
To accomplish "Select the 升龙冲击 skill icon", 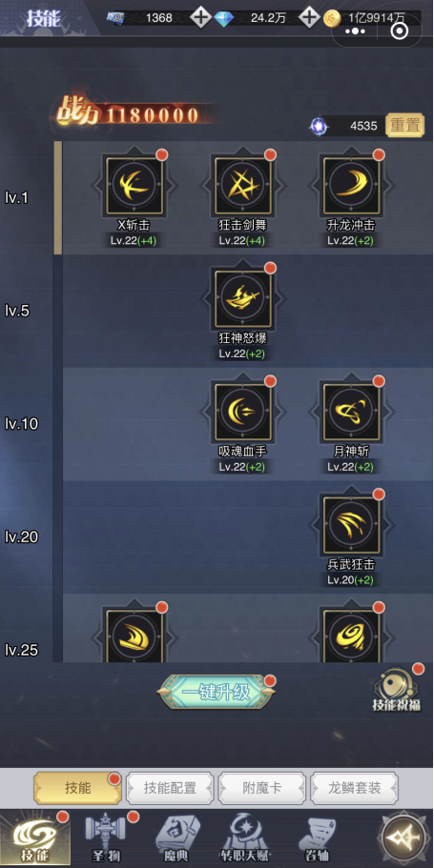I will tap(352, 184).
